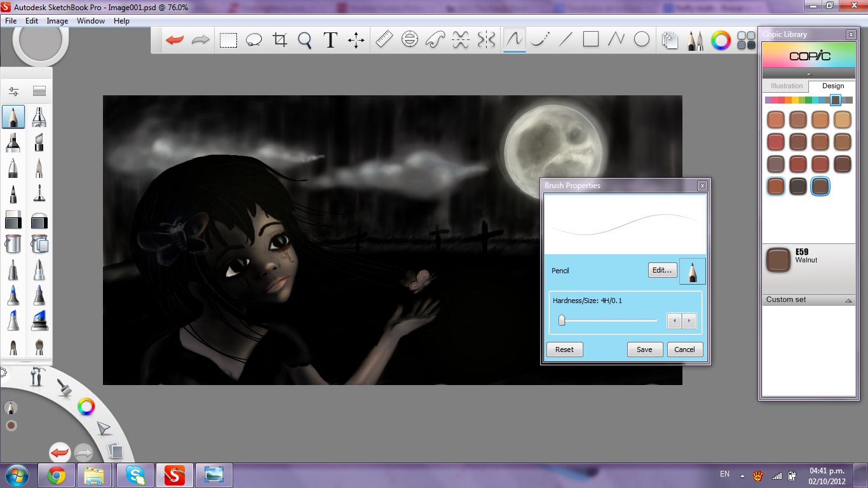Open the Help menu
The width and height of the screenshot is (868, 488).
[x=121, y=21]
